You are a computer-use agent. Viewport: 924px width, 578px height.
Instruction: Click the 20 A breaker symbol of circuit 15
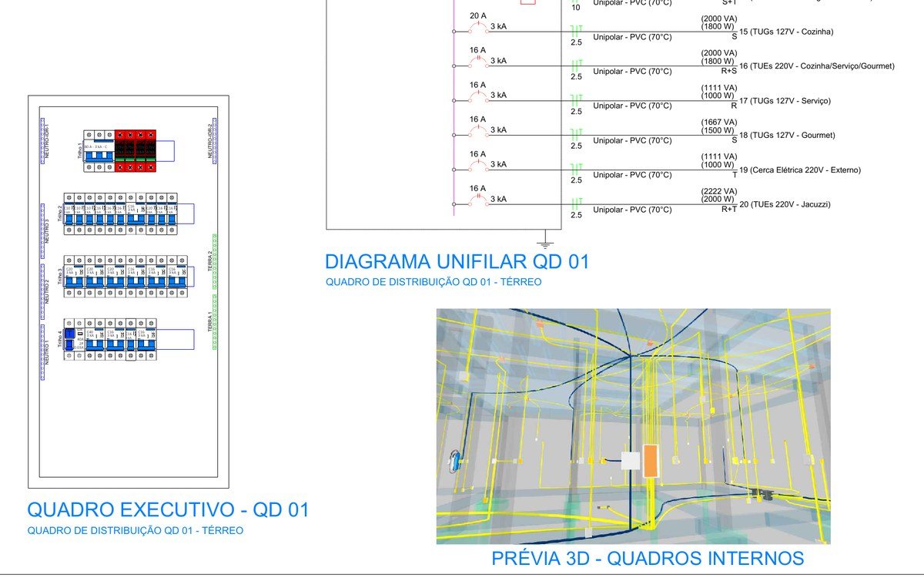479,25
